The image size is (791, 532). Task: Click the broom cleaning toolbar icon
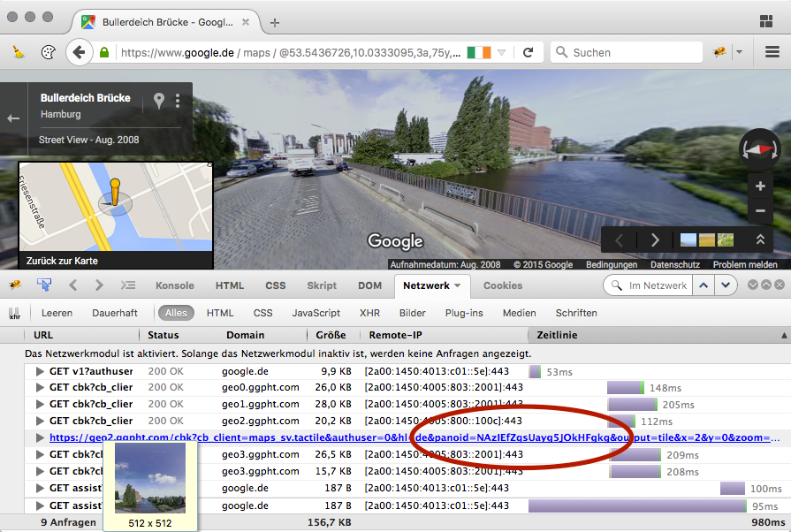click(19, 52)
